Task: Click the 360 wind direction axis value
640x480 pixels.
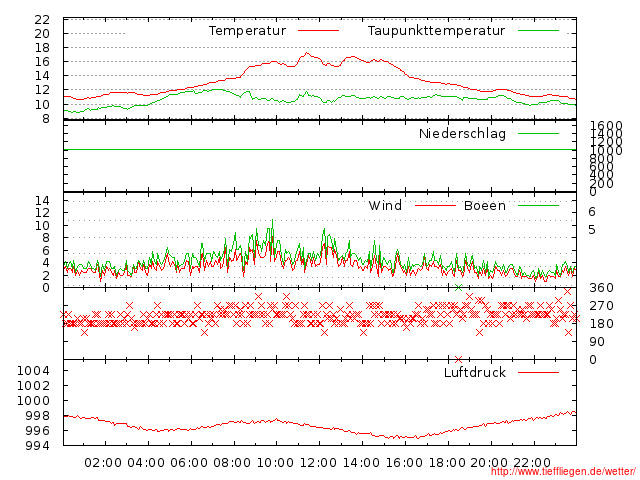Action: [x=601, y=288]
